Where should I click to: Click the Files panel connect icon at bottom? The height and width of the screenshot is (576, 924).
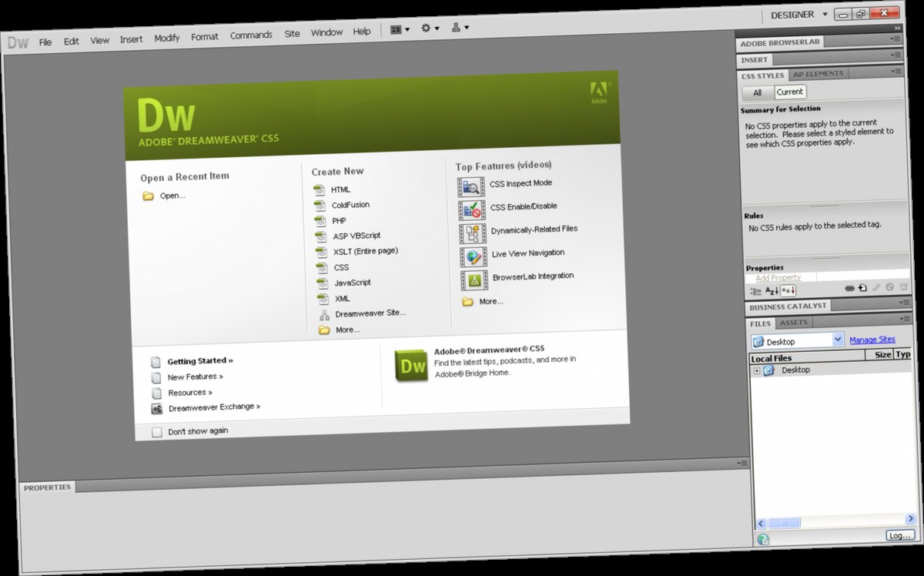[763, 540]
